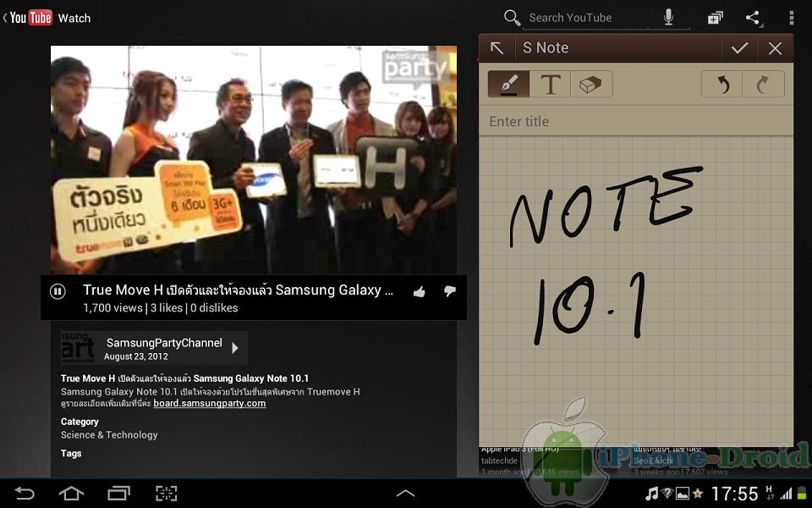Tap the 'Science & Technology' category

(109, 435)
